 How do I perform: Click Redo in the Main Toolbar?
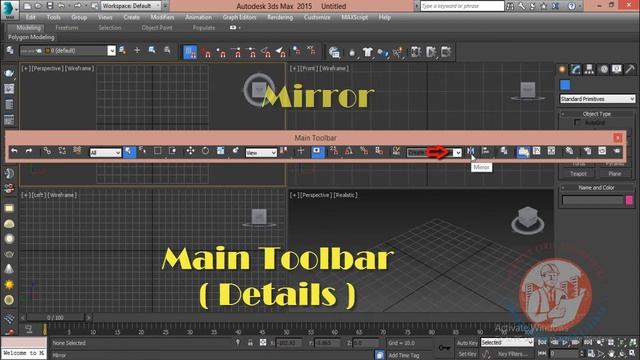tap(29, 151)
